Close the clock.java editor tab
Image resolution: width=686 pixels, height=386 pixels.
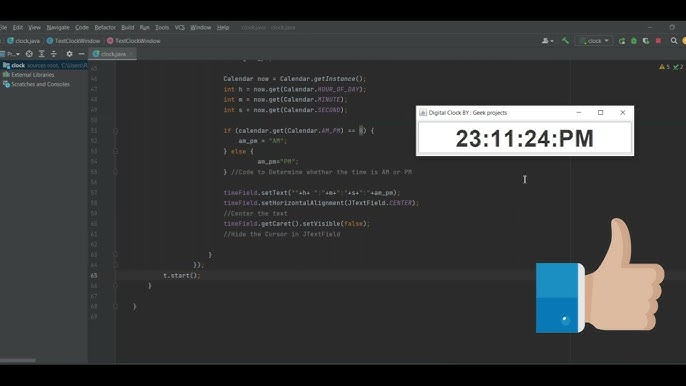coord(131,54)
